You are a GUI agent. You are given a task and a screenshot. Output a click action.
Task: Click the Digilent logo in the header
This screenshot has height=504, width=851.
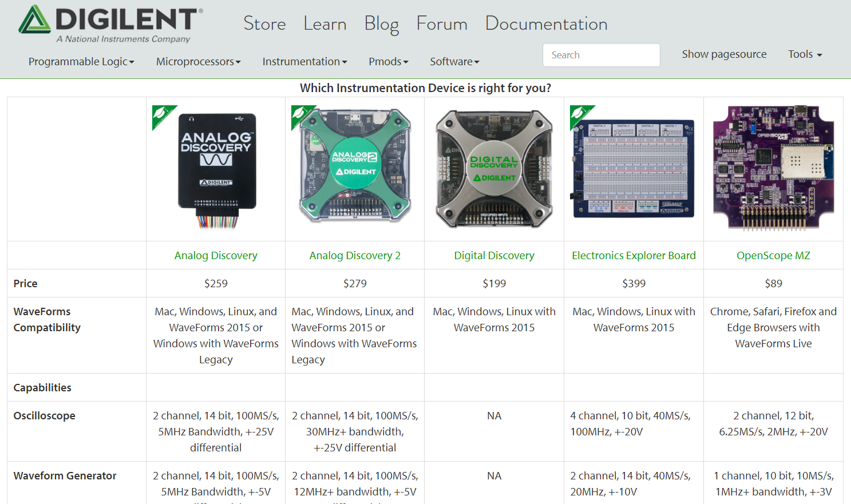[110, 24]
